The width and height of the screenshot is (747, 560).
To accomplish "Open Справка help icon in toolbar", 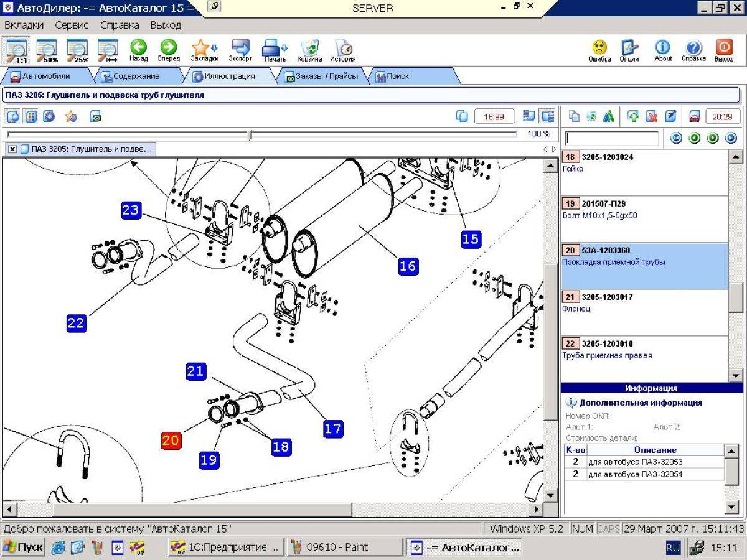I will 693,50.
